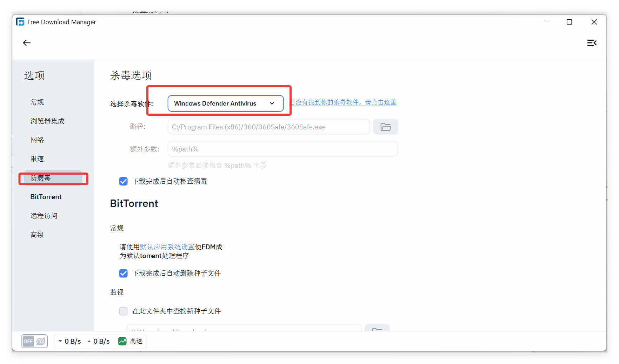Go back using the back arrow
Screen dimensions: 619x364
27,43
